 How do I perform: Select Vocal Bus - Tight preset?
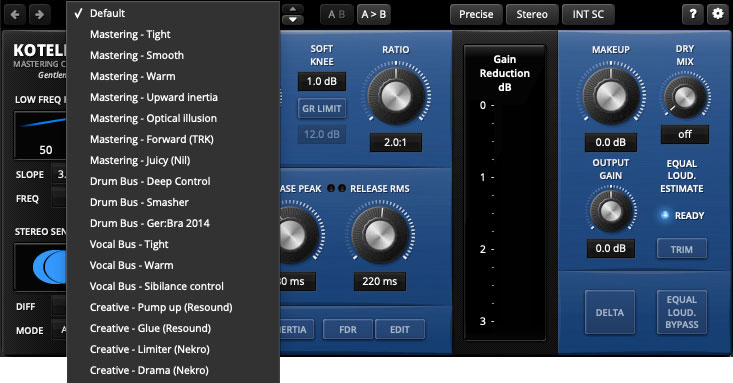173,244
